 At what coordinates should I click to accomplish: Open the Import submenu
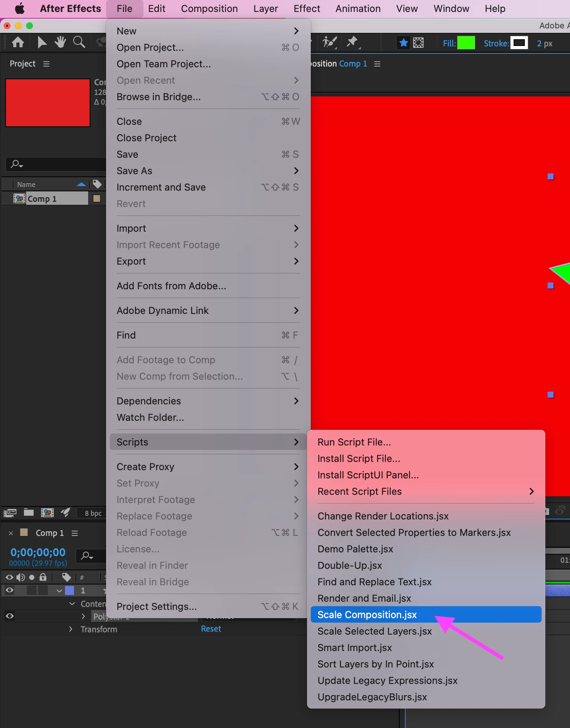pos(208,228)
